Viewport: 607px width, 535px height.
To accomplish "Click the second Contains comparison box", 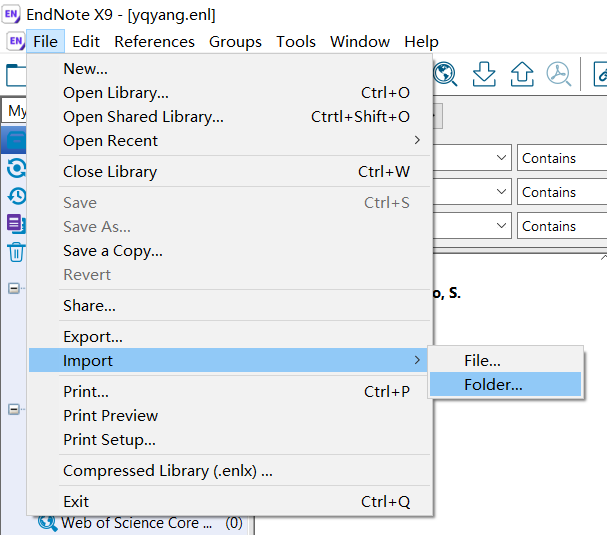I will coord(562,192).
